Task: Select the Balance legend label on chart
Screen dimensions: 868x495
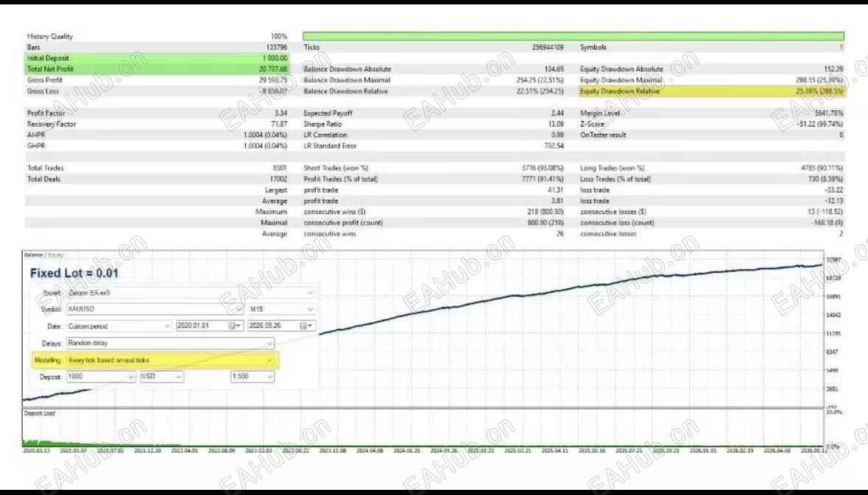Action: point(33,255)
